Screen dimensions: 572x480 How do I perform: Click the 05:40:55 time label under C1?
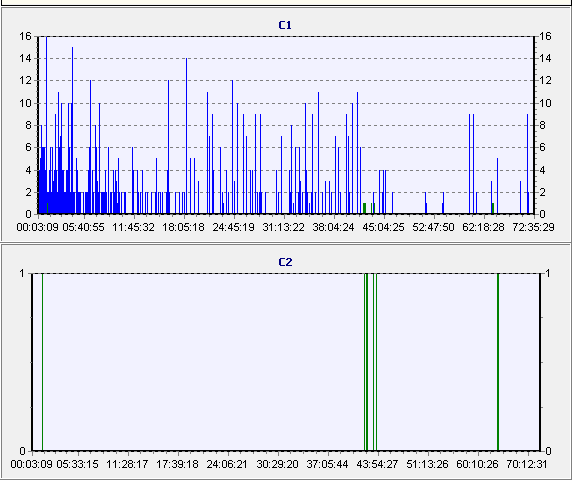pos(84,227)
